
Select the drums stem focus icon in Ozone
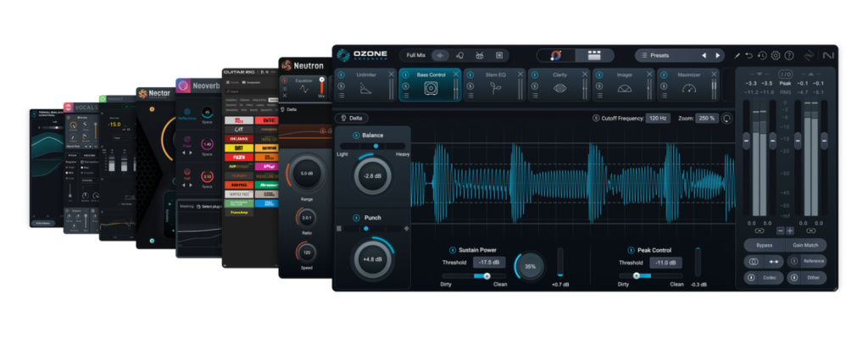coord(480,55)
